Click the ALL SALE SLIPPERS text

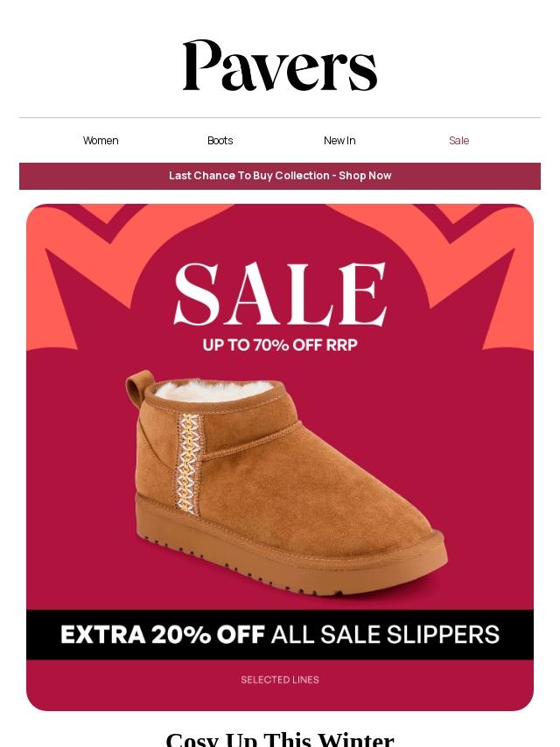tap(385, 634)
